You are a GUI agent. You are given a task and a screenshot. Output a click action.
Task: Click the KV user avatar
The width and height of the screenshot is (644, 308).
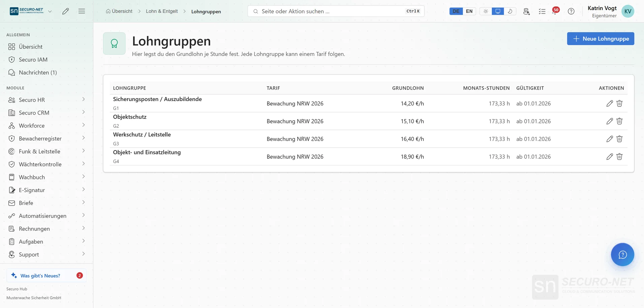point(628,11)
